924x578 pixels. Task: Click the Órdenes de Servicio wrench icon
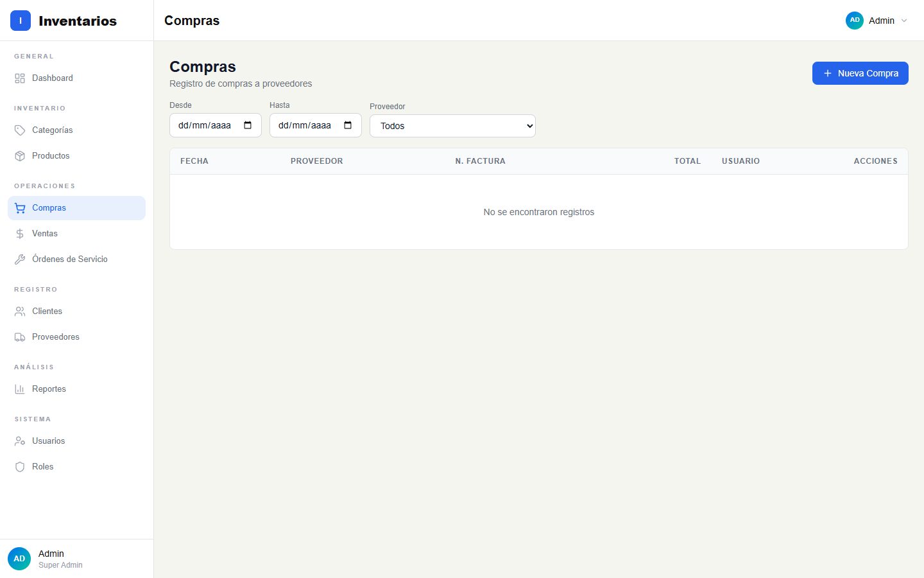[x=20, y=259]
